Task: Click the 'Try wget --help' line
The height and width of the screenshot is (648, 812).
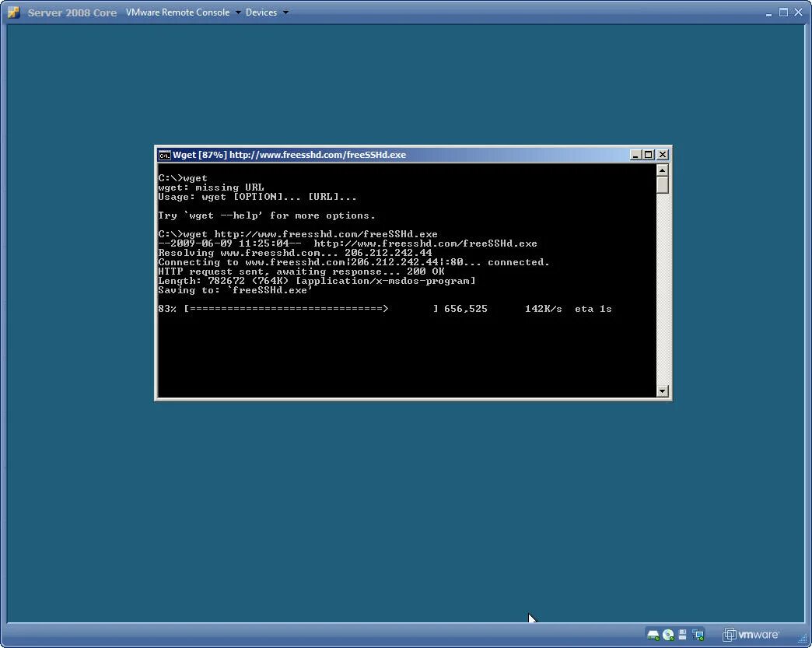Action: point(267,215)
